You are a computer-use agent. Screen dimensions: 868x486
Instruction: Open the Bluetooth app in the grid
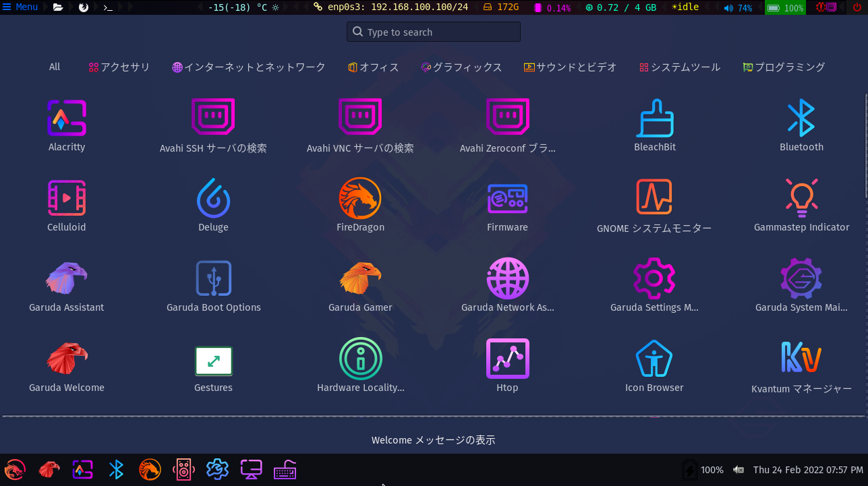(801, 125)
